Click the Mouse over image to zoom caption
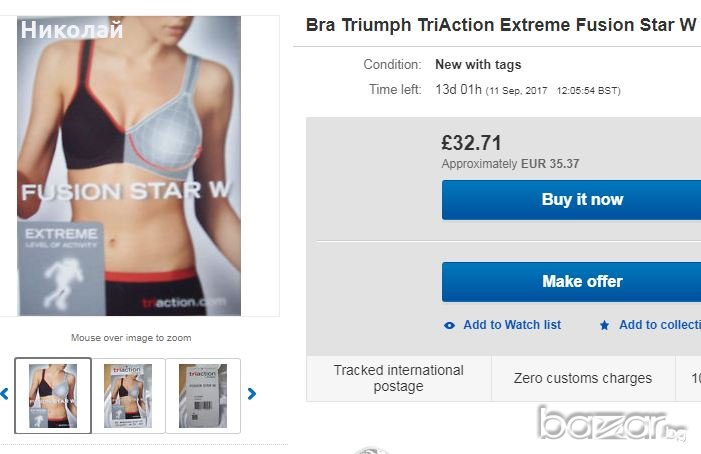 tap(131, 338)
